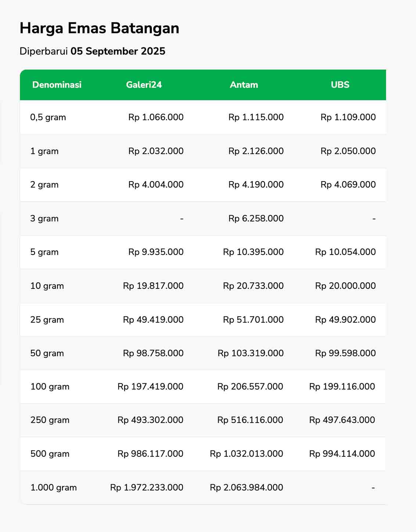The width and height of the screenshot is (416, 532).
Task: Click the 1.000 gram row label
Action: pos(54,488)
